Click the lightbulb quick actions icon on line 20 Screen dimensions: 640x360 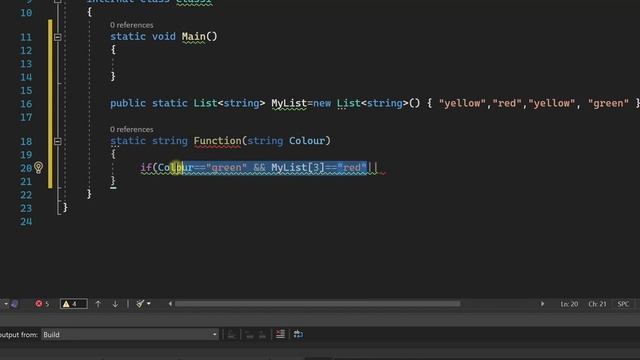pos(38,167)
